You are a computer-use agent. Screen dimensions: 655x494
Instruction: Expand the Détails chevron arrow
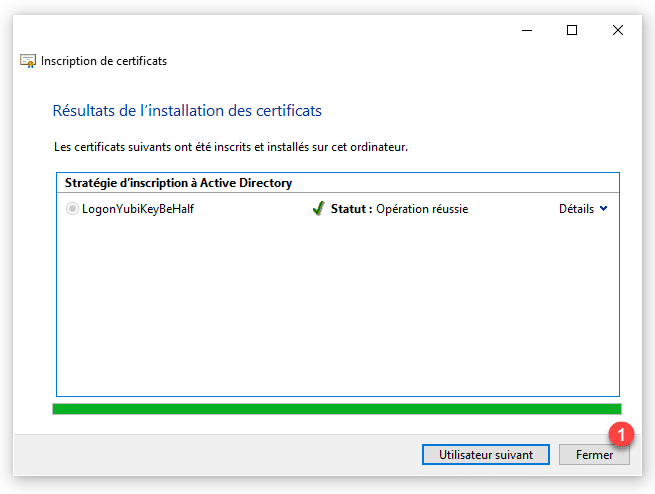(x=603, y=209)
